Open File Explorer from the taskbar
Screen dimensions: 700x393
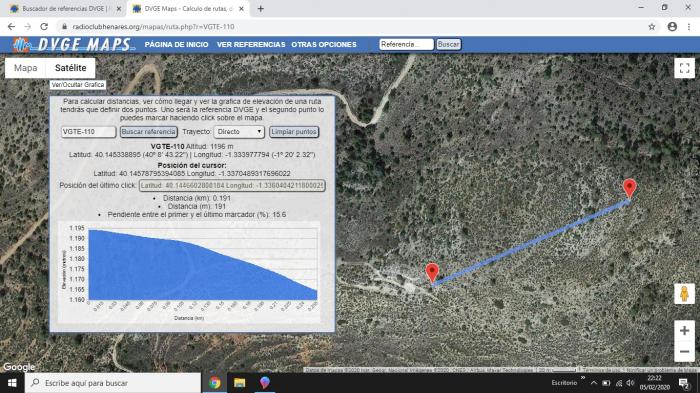[240, 383]
